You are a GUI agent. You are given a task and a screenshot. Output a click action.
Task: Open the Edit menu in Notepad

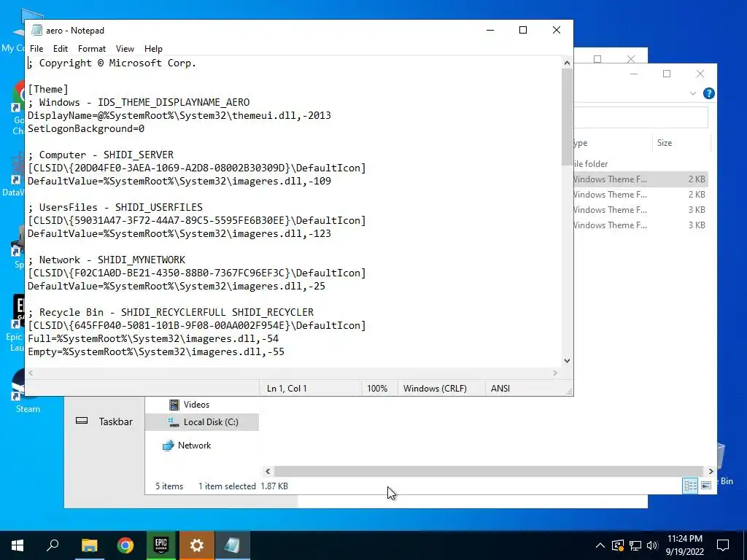[x=60, y=49]
